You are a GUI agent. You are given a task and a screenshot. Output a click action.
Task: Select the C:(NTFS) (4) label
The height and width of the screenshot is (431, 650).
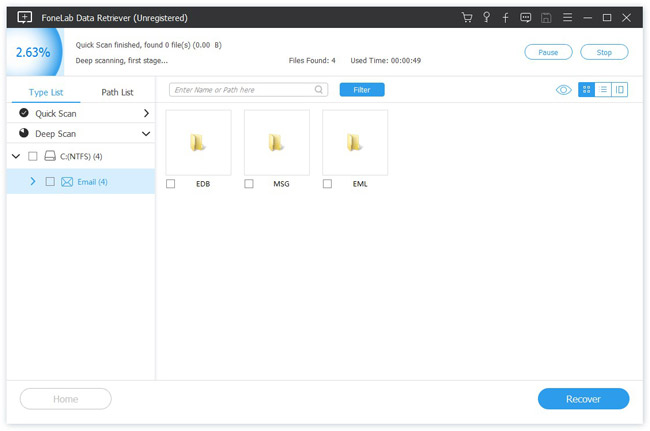81,156
